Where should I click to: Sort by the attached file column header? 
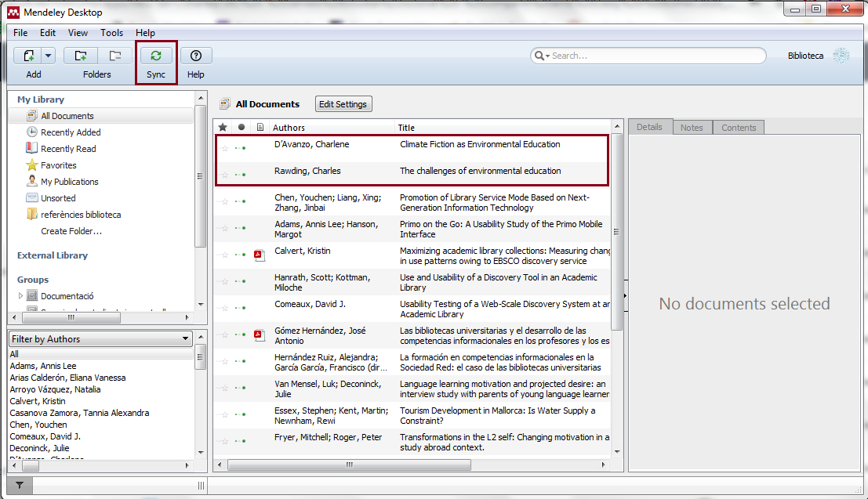click(260, 127)
